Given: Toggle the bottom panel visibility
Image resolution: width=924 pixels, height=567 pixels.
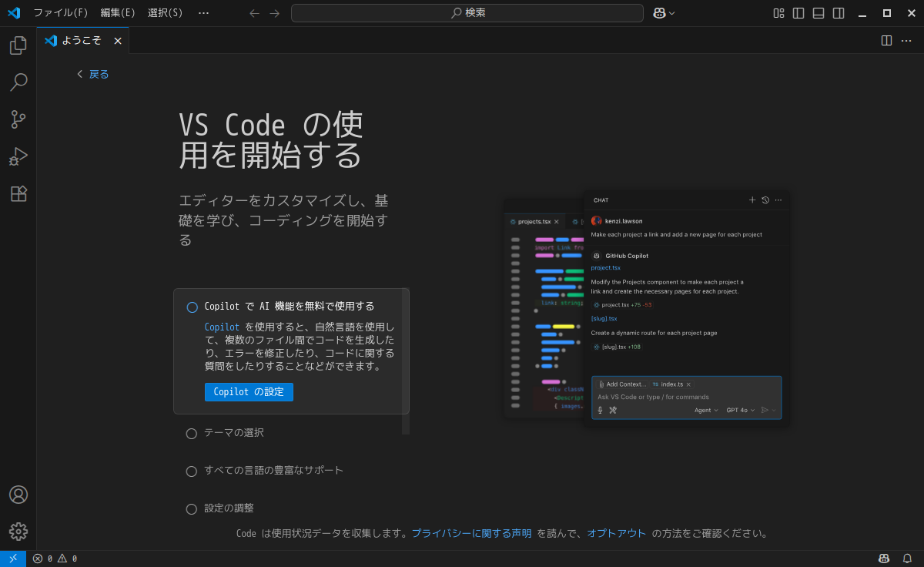Looking at the screenshot, I should [819, 13].
